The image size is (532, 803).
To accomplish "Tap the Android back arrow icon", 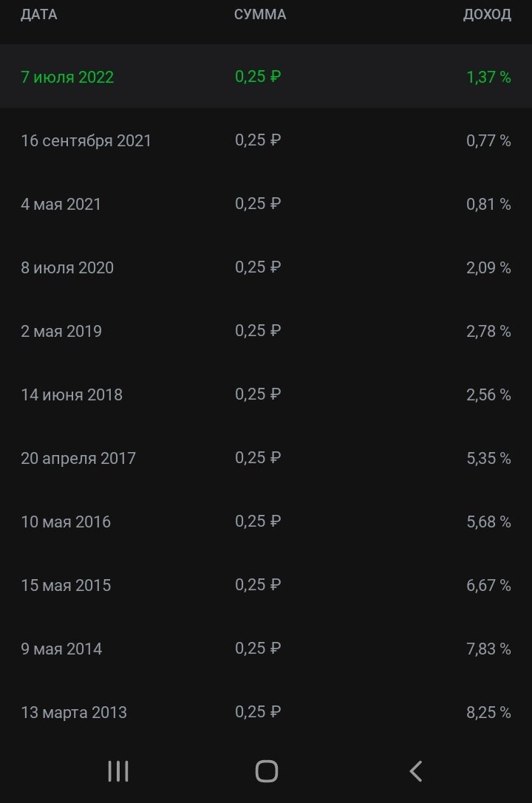I will pos(415,770).
